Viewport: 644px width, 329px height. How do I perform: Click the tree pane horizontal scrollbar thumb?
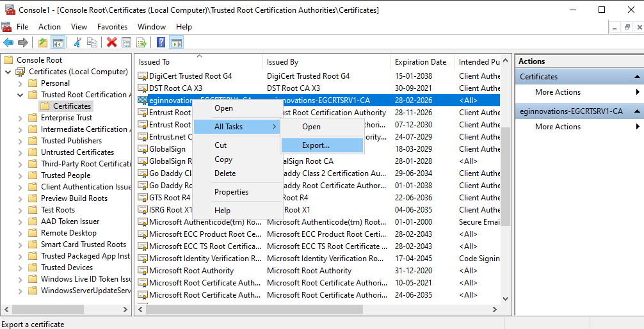tap(48, 309)
